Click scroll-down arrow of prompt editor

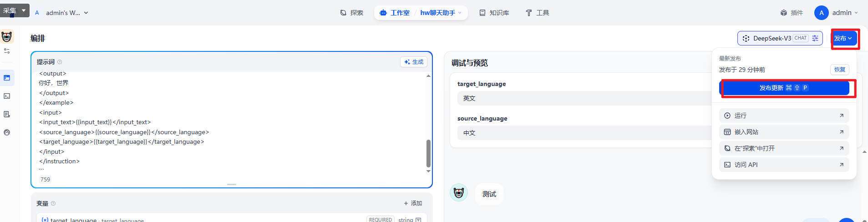pyautogui.click(x=428, y=171)
